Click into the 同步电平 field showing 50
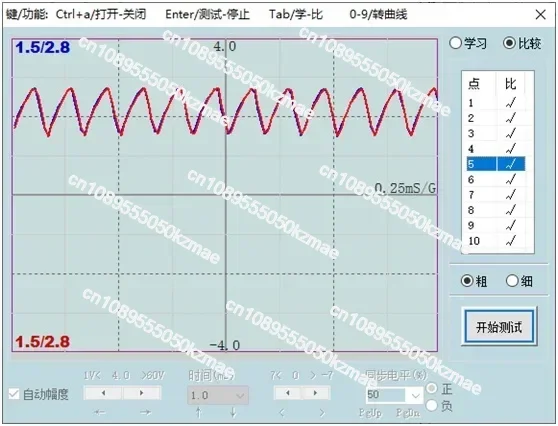The width and height of the screenshot is (558, 426). click(386, 395)
